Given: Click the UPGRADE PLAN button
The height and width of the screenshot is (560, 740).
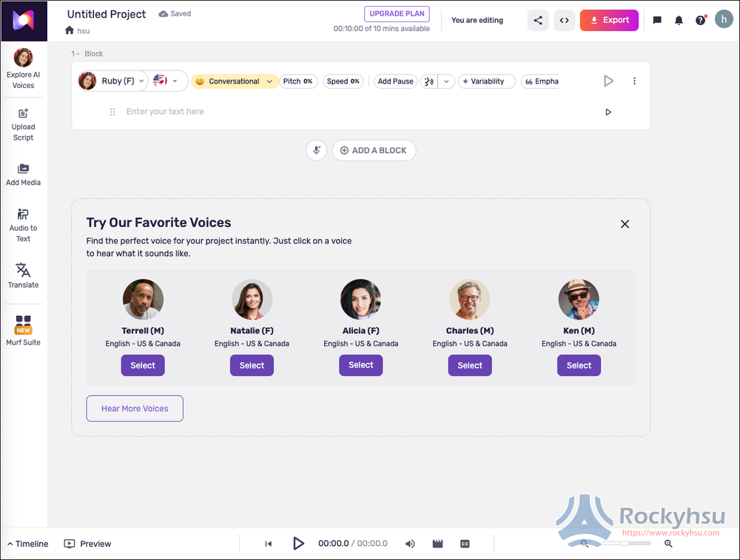Looking at the screenshot, I should (397, 13).
